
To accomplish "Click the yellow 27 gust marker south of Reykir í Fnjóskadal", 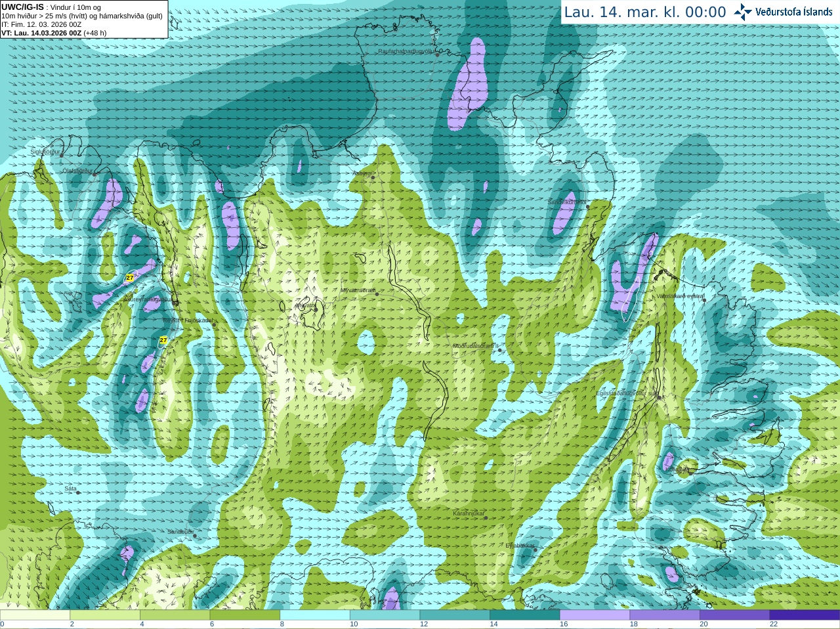I will click(163, 340).
